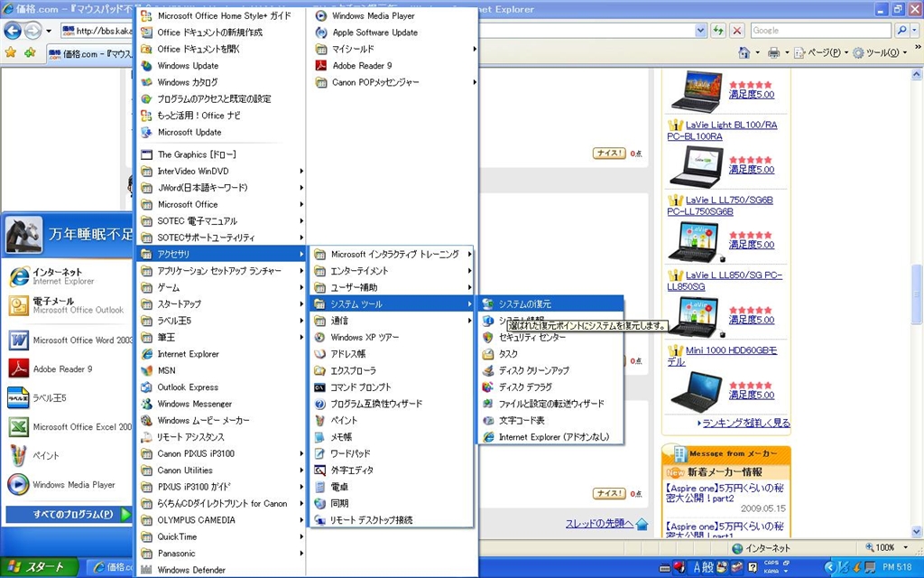The width and height of the screenshot is (924, 578).
Task: Expand the スタートアップ folder
Action: coord(221,304)
